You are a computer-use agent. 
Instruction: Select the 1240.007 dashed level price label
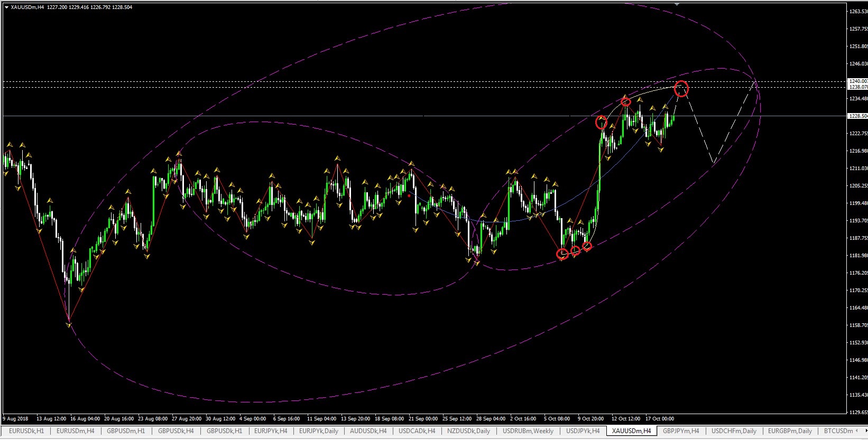tap(857, 81)
